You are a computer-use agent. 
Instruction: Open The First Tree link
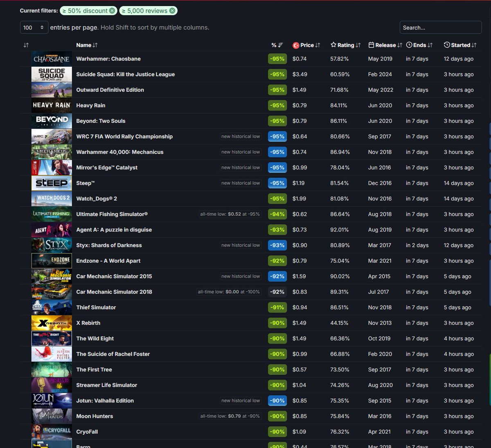point(94,370)
